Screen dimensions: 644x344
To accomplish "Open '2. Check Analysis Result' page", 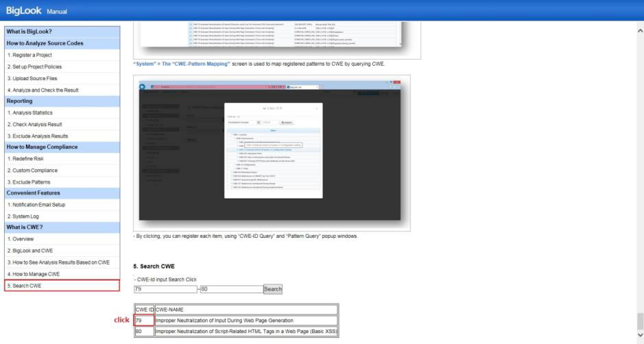I will (x=62, y=125).
